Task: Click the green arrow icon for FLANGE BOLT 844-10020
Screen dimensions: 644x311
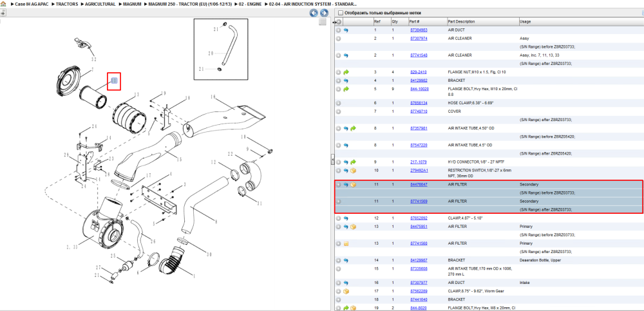Action: [x=346, y=89]
